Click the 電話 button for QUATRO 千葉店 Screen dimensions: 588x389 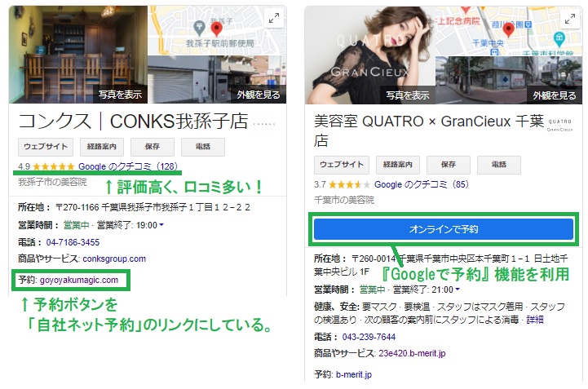(499, 165)
